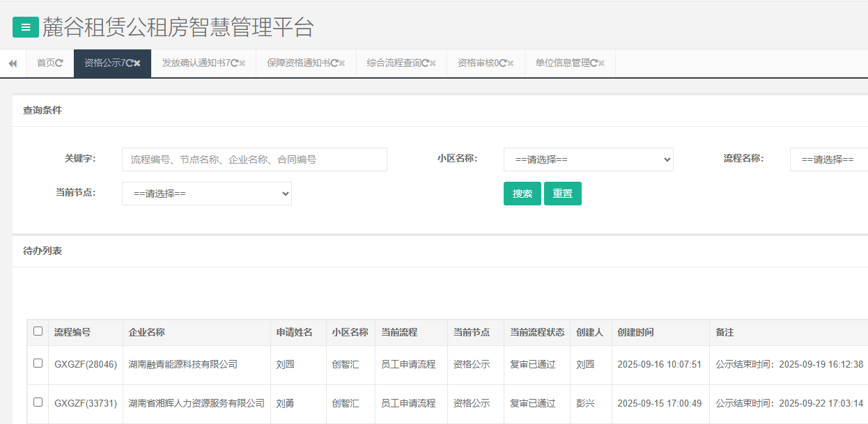Close the 综合流程查询 tab

(x=433, y=63)
